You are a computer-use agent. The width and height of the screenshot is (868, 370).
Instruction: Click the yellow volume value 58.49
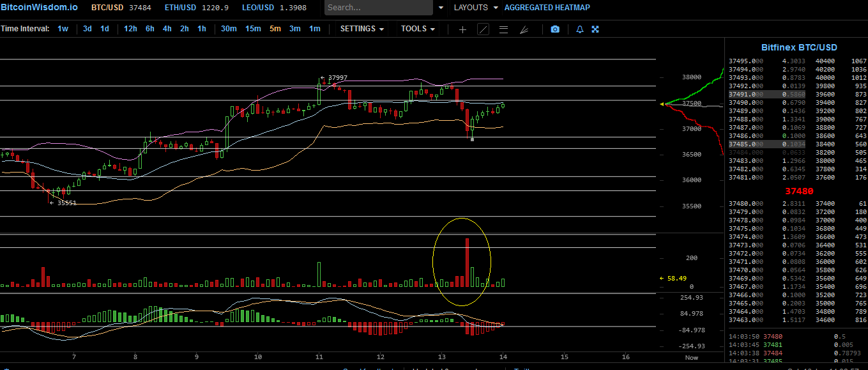point(676,278)
